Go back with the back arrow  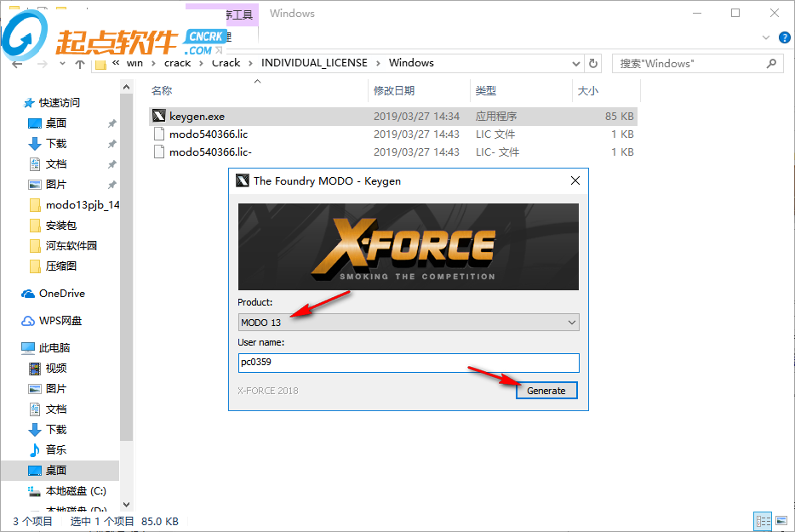tap(17, 64)
